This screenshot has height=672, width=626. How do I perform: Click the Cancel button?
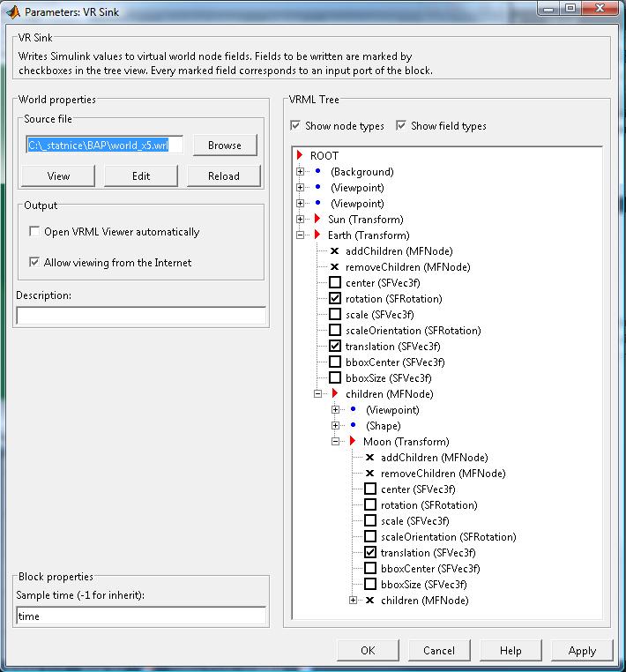[x=439, y=651]
